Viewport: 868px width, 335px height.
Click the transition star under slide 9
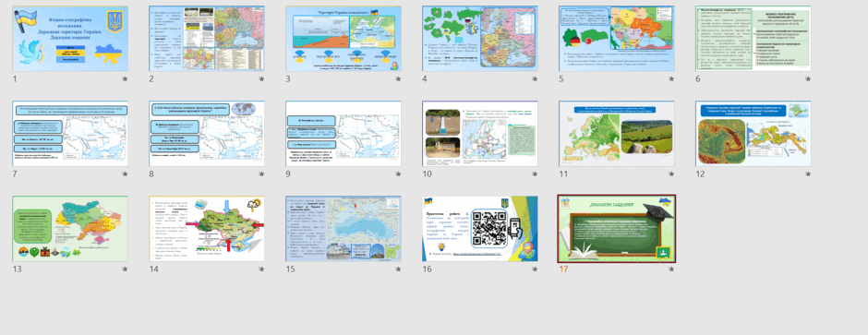(398, 174)
